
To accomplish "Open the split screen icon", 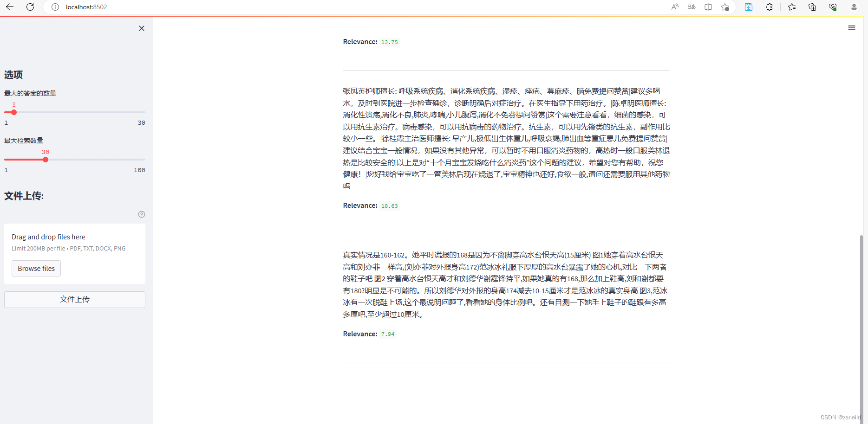I will [x=707, y=7].
